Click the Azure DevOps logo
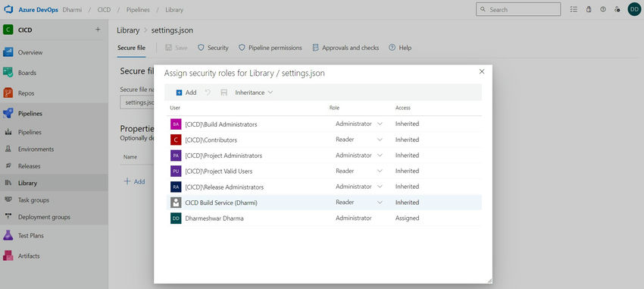Viewport: 644px width, 289px height. (x=8, y=9)
